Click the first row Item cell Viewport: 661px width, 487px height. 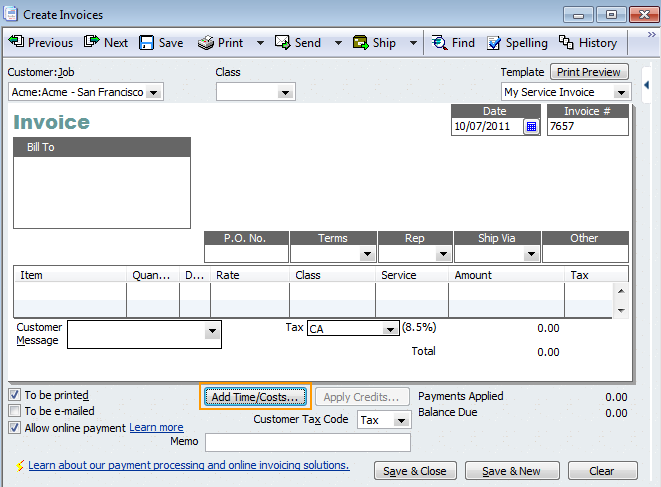70,291
